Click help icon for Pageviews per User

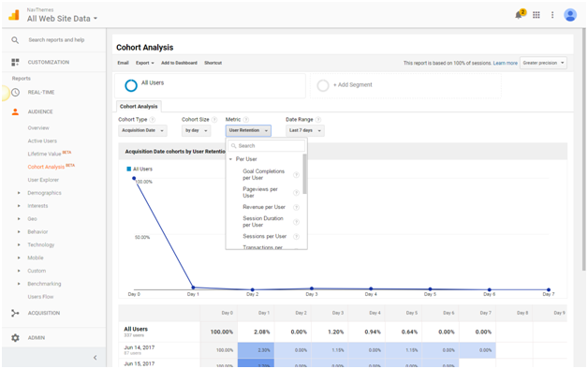296,193
